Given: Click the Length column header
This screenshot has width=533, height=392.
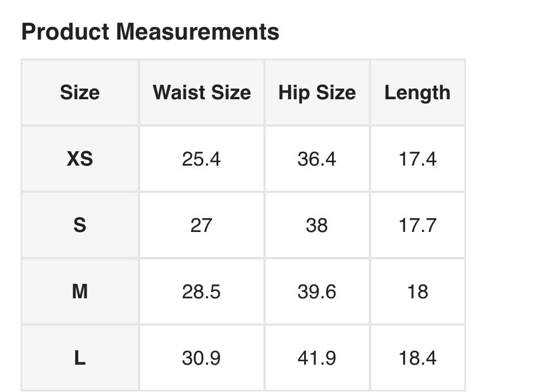Looking at the screenshot, I should point(417,93).
